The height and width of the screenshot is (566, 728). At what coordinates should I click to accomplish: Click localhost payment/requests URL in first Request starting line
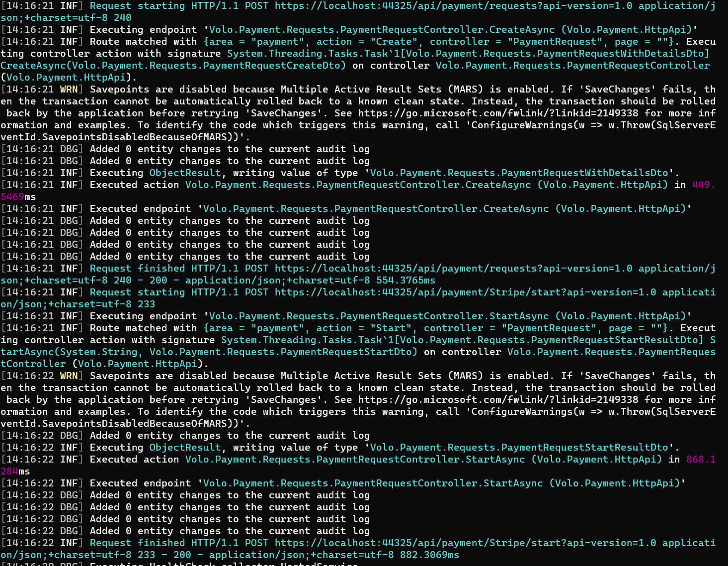(453, 6)
